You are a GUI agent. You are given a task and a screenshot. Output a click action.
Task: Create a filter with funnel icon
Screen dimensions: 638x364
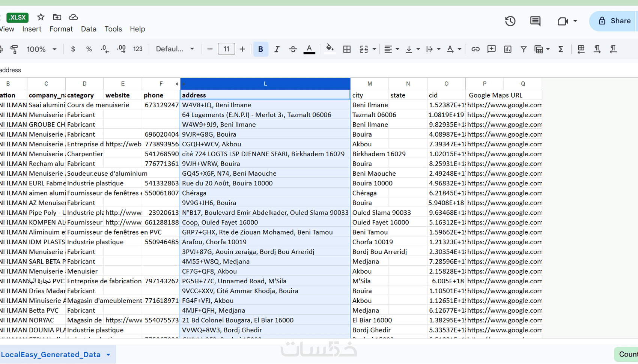(x=524, y=49)
